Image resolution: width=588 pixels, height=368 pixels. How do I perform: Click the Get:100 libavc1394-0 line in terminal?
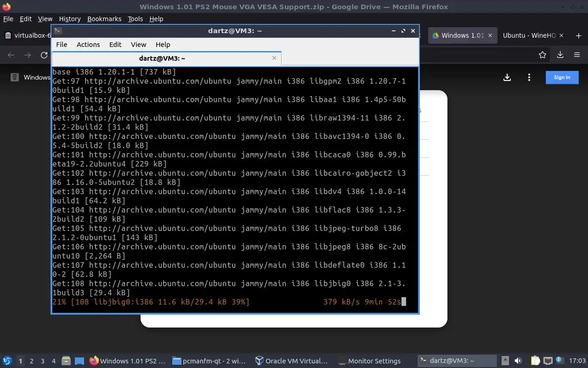coord(229,141)
